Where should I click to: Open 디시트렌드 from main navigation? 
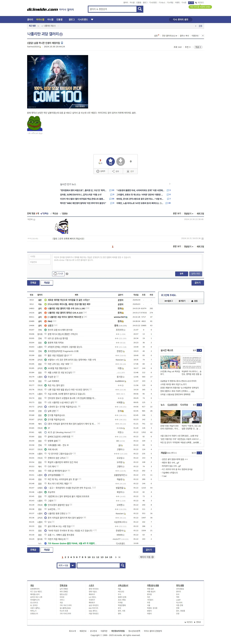pyautogui.click(x=83, y=20)
